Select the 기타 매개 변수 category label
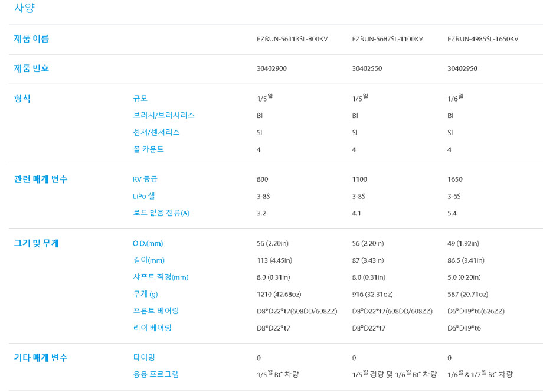 41,358
